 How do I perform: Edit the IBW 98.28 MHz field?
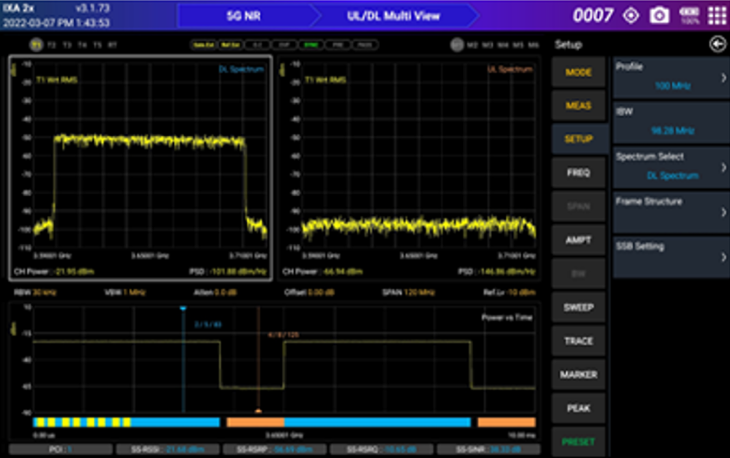(671, 121)
